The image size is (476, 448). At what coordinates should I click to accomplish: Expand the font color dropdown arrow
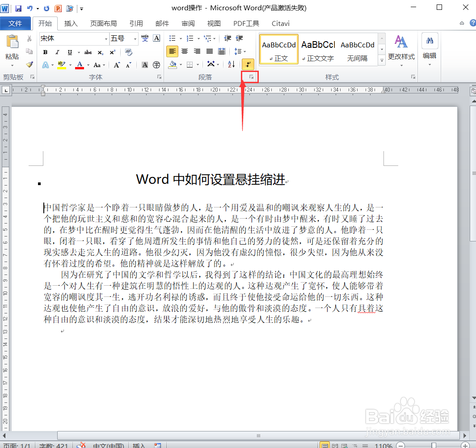tap(88, 65)
